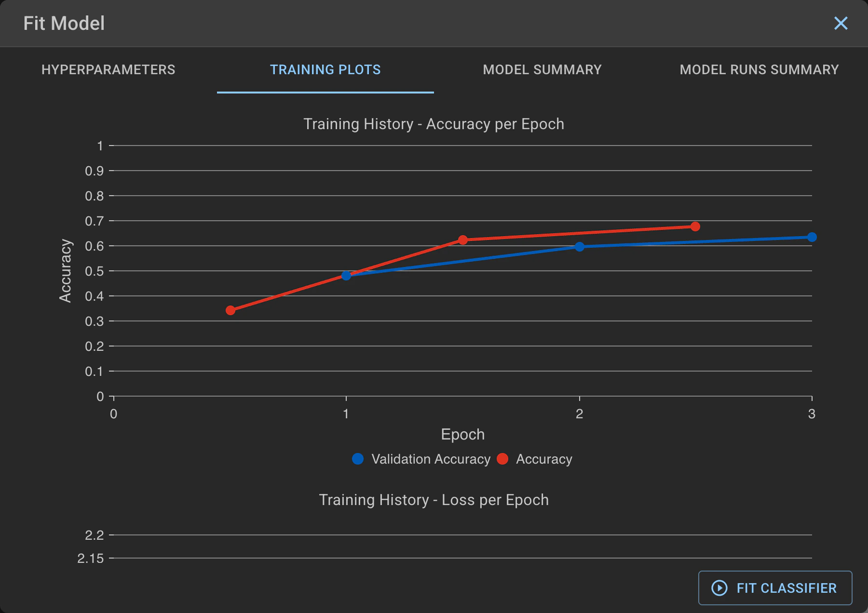Select validation accuracy point at epoch 1

(346, 276)
